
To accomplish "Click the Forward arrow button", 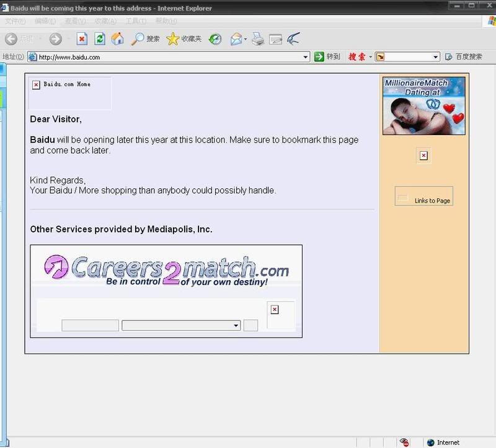I will pos(56,39).
